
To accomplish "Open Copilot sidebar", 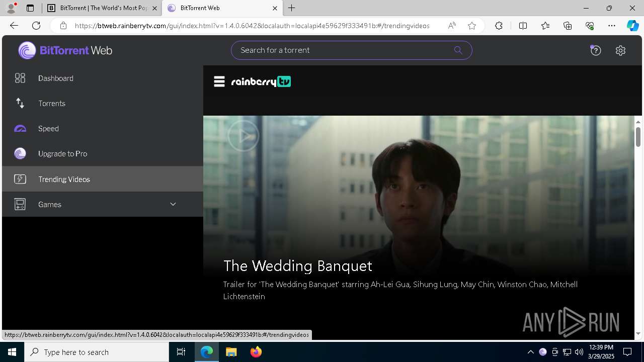I will pos(632,26).
